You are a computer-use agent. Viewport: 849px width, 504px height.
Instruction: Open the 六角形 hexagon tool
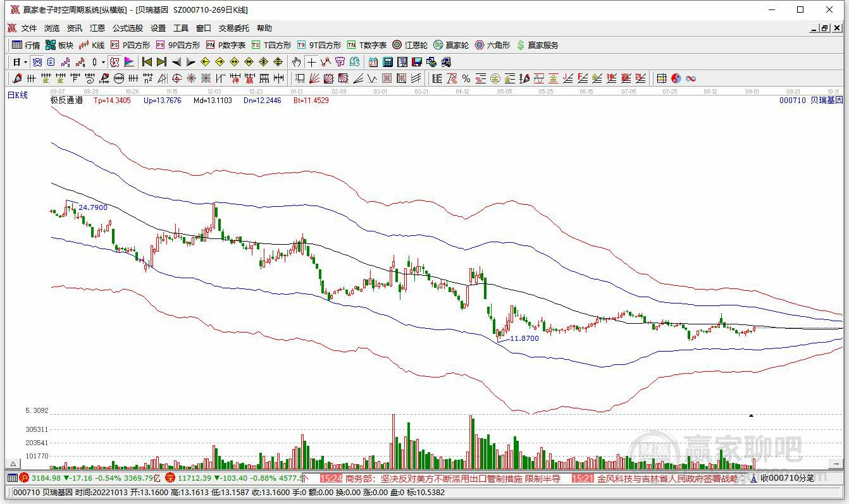click(492, 45)
